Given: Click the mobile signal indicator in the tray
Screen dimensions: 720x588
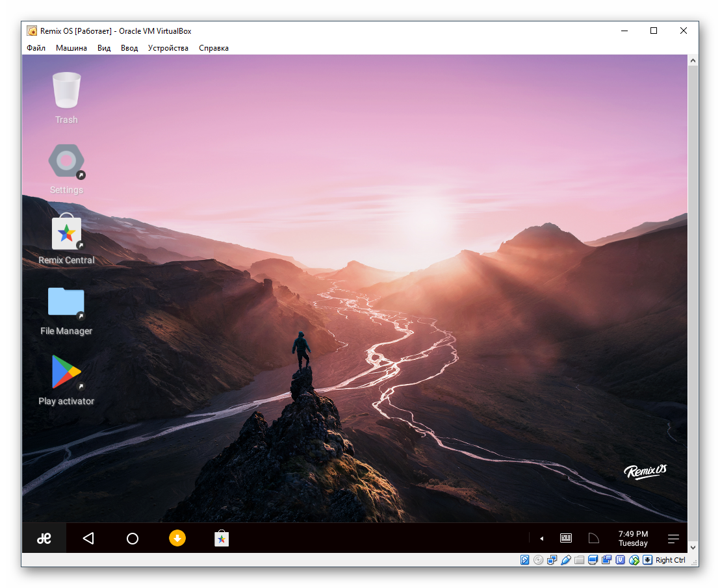Looking at the screenshot, I should coord(593,538).
